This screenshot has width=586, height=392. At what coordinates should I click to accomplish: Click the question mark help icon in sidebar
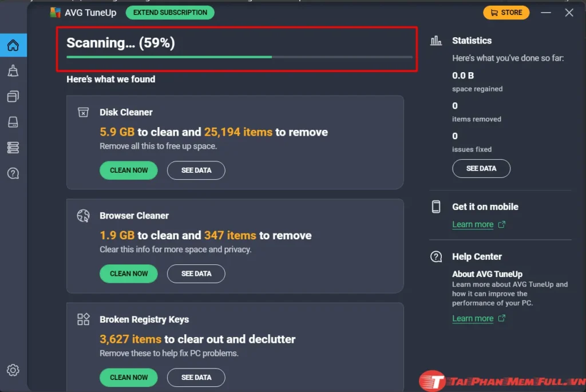(x=13, y=173)
